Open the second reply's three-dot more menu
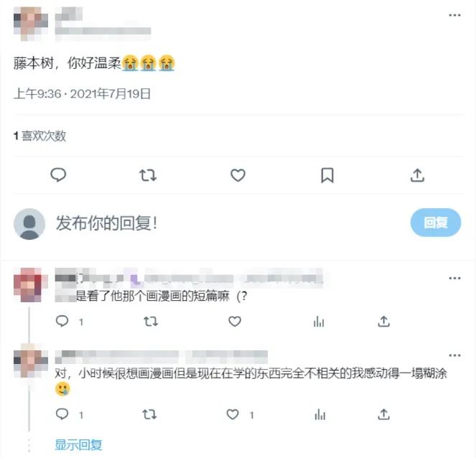Viewport: 476px width, 458px height. [454, 355]
